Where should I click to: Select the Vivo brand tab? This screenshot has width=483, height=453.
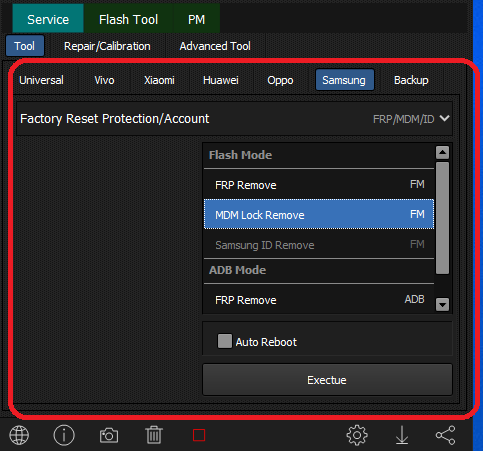coord(104,80)
